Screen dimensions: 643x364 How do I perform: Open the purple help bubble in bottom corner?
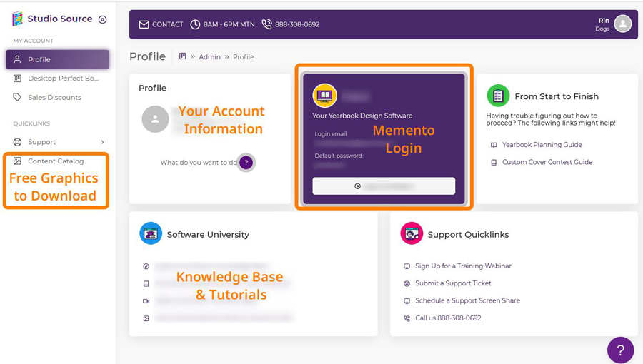[620, 350]
